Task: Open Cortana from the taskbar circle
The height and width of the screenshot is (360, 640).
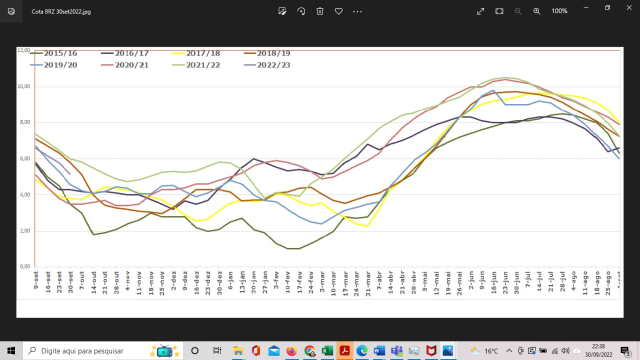Action: [195, 351]
